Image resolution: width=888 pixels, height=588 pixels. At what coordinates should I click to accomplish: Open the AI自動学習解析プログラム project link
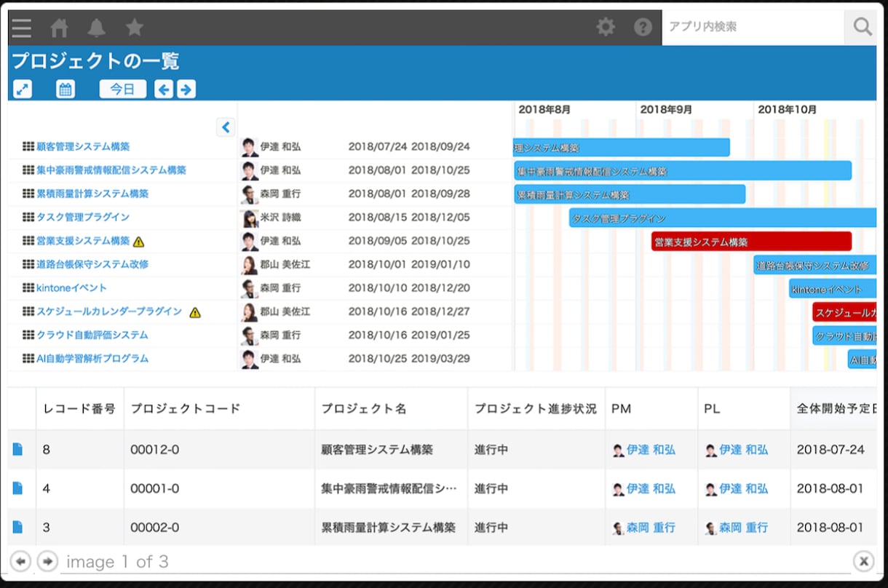pyautogui.click(x=92, y=358)
